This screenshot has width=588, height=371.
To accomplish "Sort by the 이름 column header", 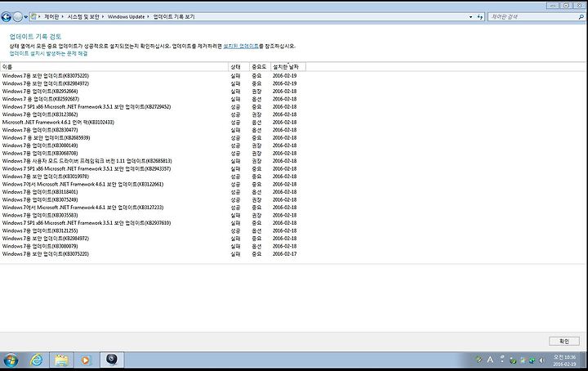I will click(114, 67).
